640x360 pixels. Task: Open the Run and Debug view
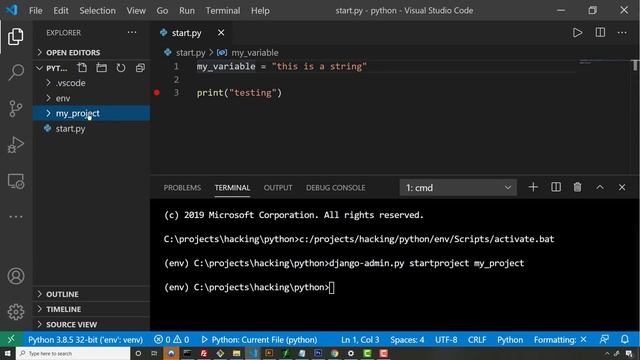(x=16, y=145)
